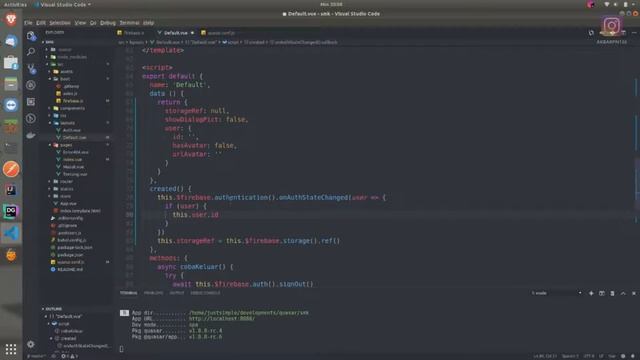Launch TeamViewer from the dock

tap(11, 105)
